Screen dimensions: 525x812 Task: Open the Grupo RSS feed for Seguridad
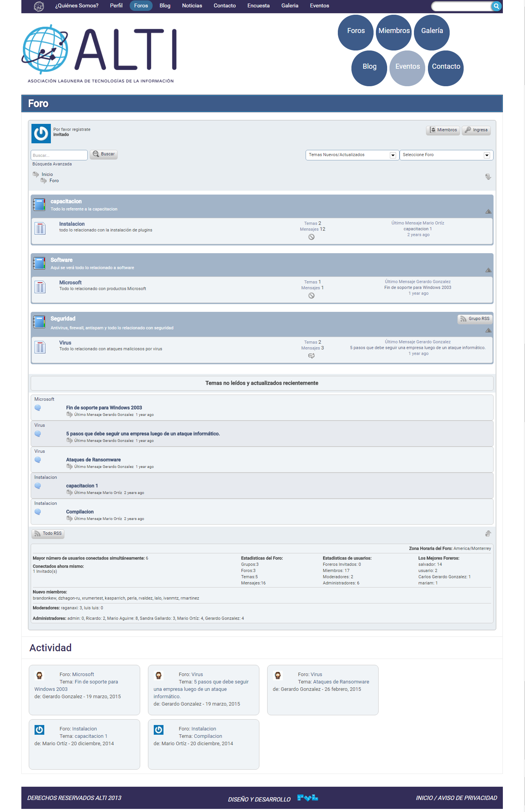475,319
